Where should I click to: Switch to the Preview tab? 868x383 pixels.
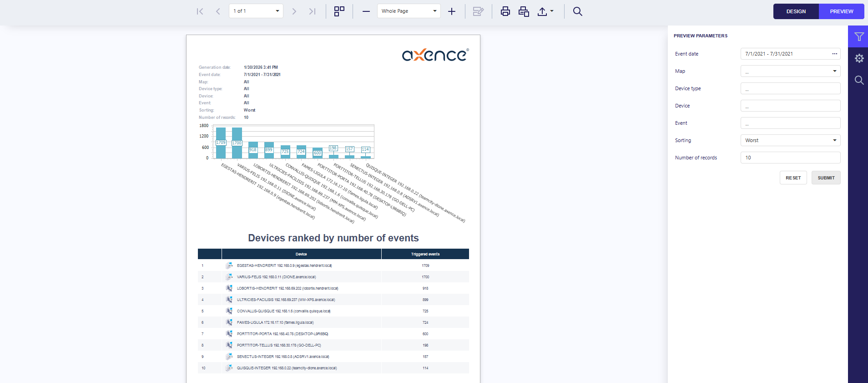coord(841,11)
